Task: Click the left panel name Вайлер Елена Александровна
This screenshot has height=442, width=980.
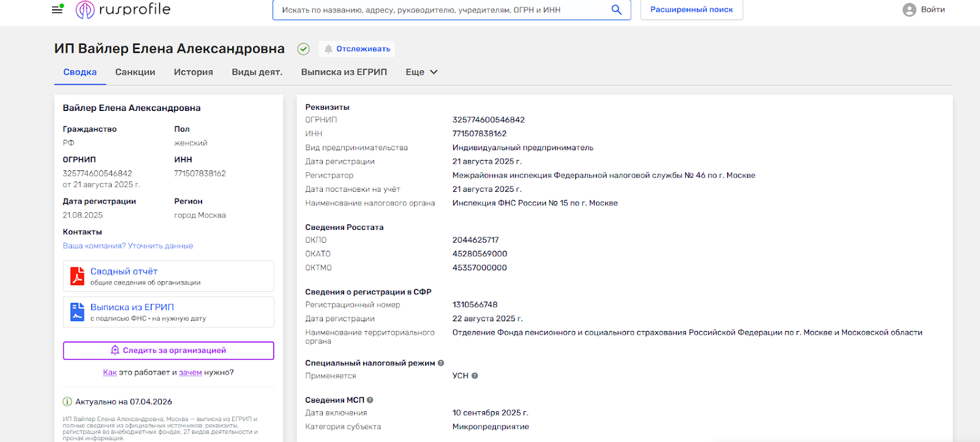Action: 132,108
